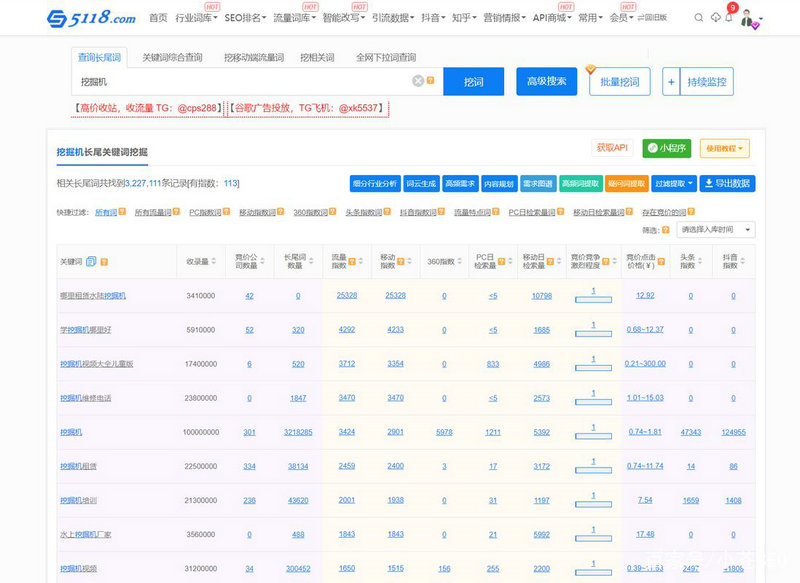Viewport: 800px width, 583px height.
Task: Expand the 过滤提取 dropdown arrow
Action: coord(689,183)
